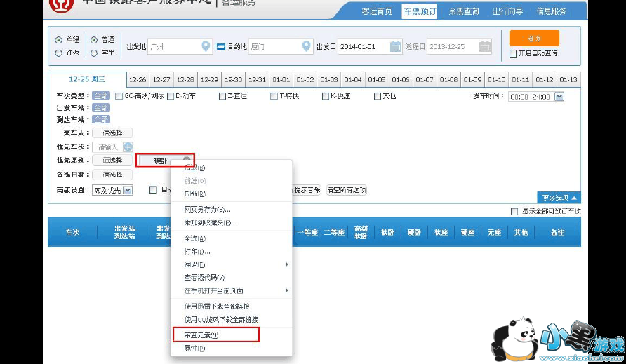
Task: Expand the 编码(E) submenu
Action: pos(231,264)
